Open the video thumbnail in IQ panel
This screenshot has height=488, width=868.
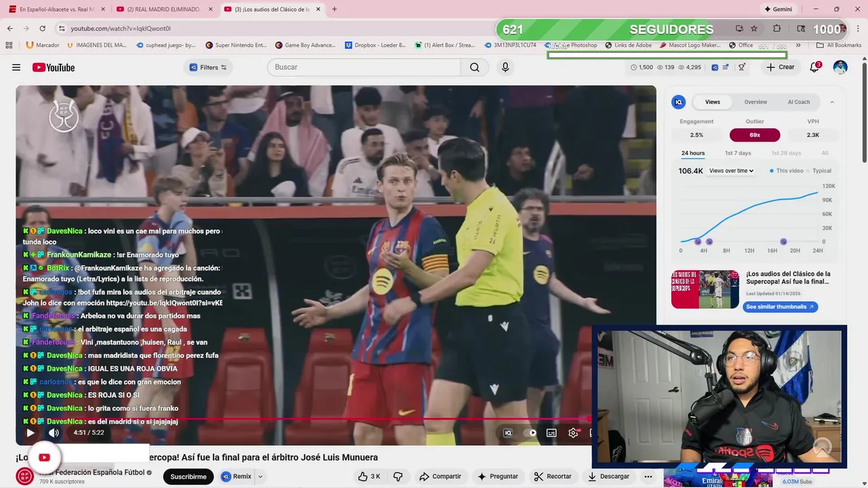click(705, 289)
